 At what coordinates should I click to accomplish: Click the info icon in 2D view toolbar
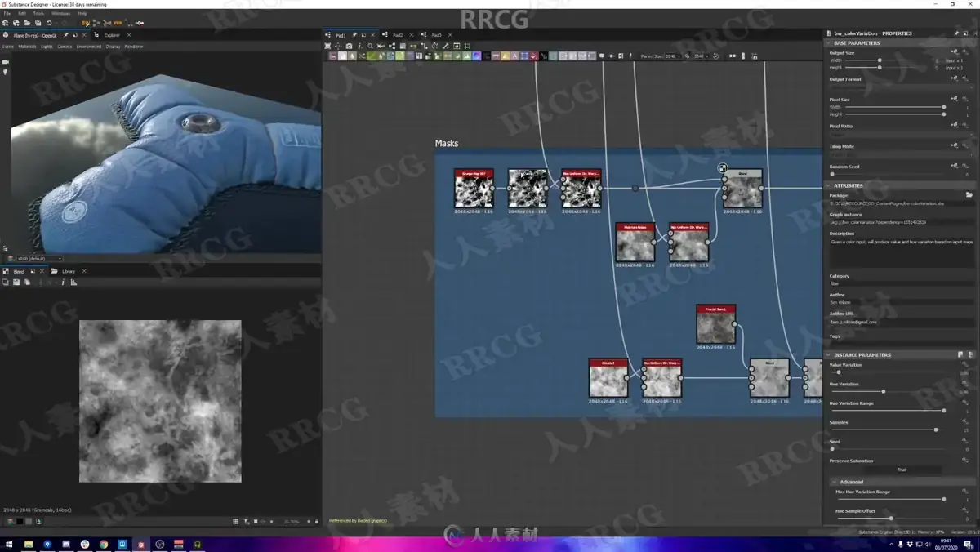pyautogui.click(x=63, y=283)
